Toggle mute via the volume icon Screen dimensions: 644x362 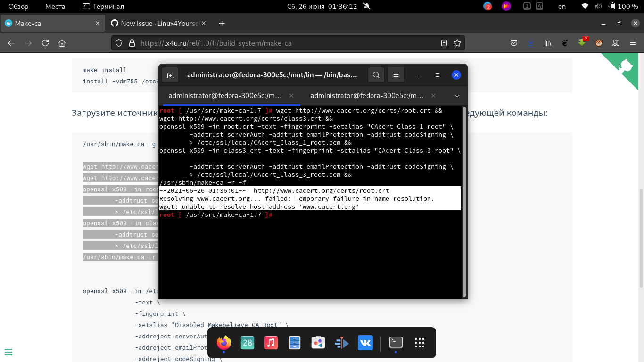(x=599, y=6)
